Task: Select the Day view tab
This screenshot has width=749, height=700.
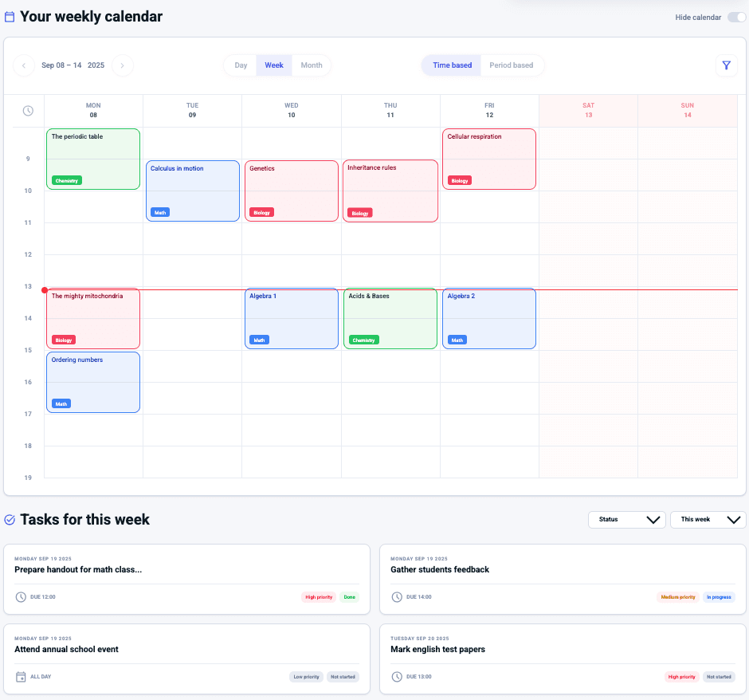Action: [x=241, y=65]
